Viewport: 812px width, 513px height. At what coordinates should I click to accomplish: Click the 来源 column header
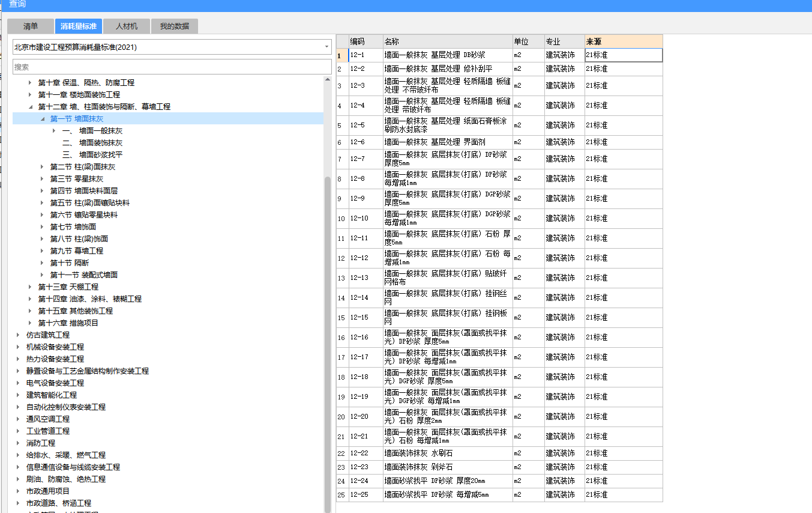[x=624, y=41]
